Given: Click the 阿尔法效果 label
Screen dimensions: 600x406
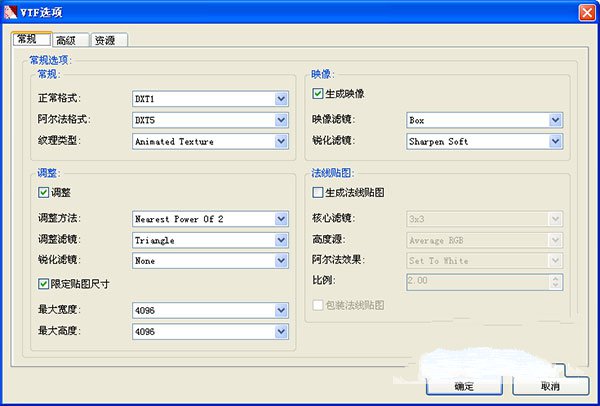Looking at the screenshot, I should click(339, 260).
